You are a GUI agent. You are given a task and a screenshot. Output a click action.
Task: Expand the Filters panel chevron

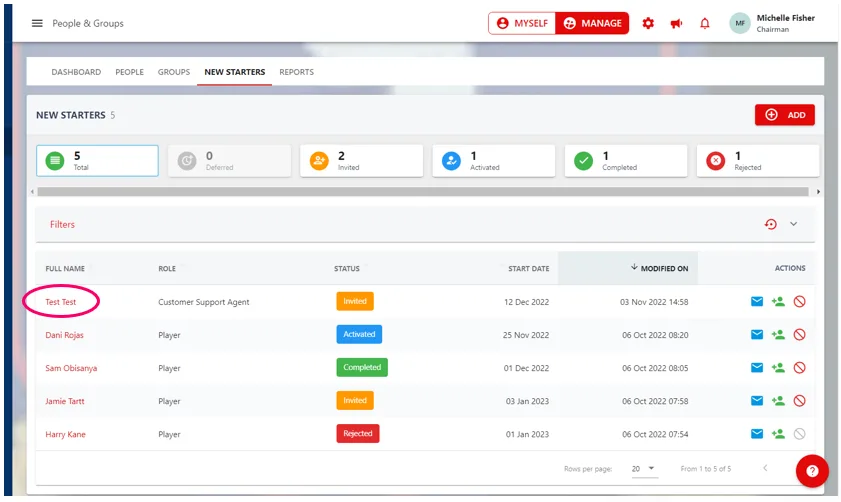793,224
